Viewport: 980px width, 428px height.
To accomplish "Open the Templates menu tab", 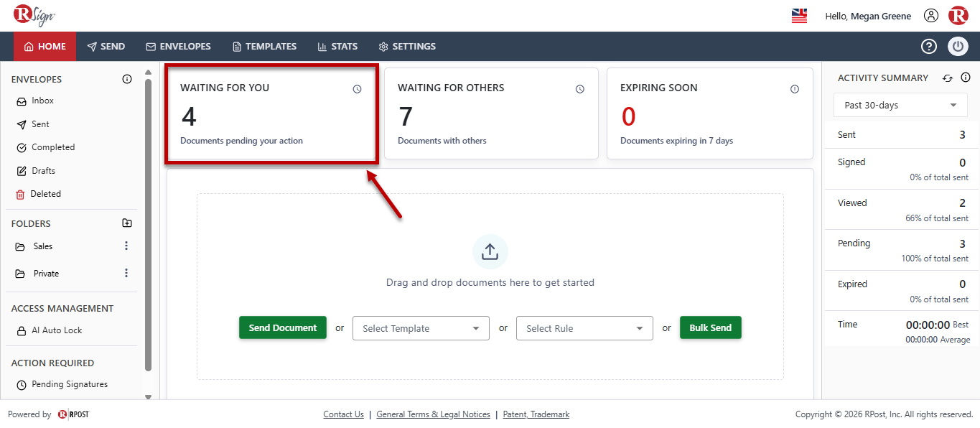I will coord(264,47).
